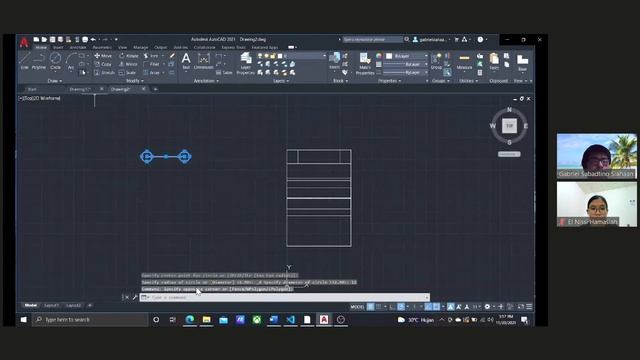Toggle object snap in status bar

click(x=436, y=307)
